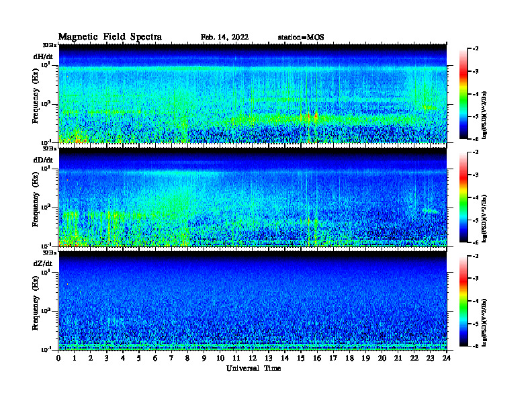
Task: Click the "32Hz" marker of the dH/dt panel
Action: pos(50,45)
